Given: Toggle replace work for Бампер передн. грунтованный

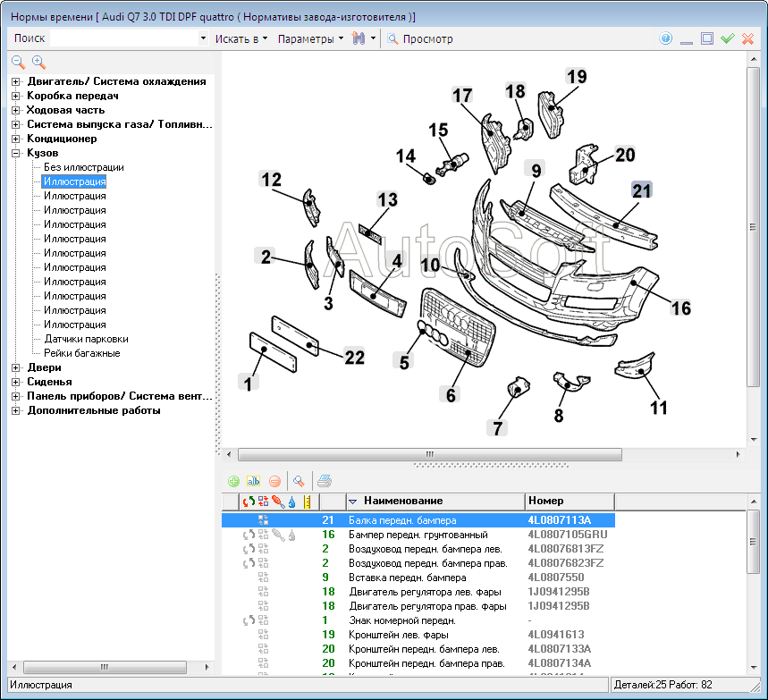Looking at the screenshot, I should [x=249, y=535].
